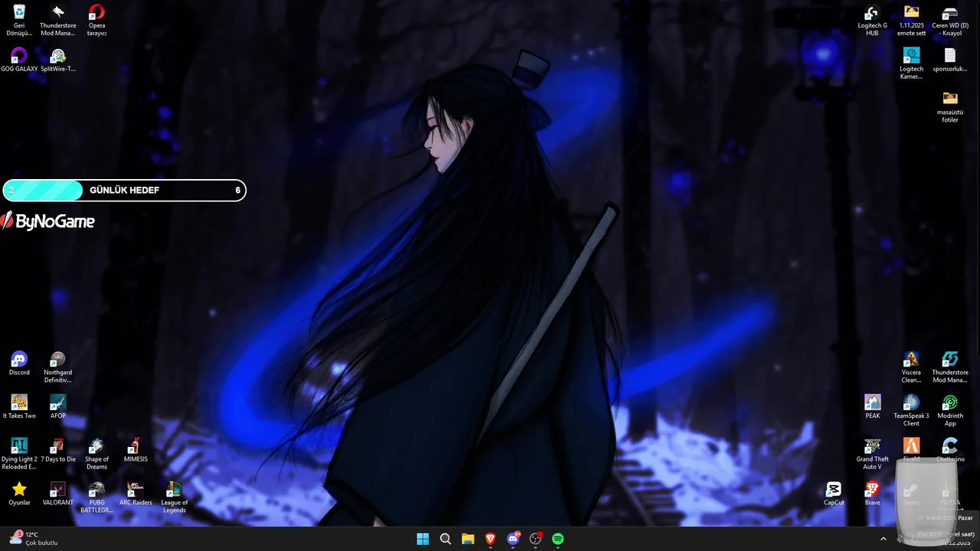Open the League of Legends shortcut
Image resolution: width=980 pixels, height=551 pixels.
(175, 497)
